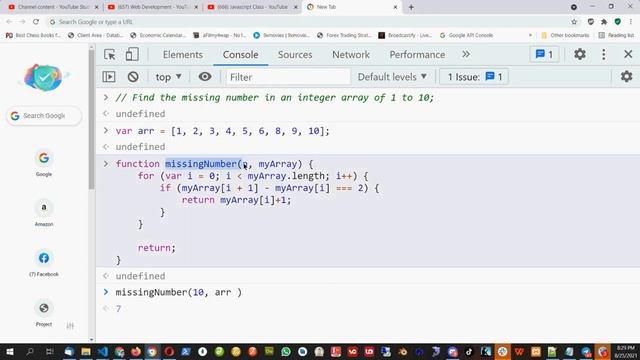Viewport: 640px width, 360px height.
Task: Click the missingNumber(10, arr) console line
Action: (x=178, y=292)
